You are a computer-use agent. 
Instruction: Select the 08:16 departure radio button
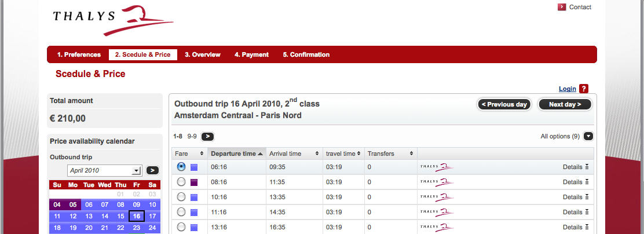click(181, 181)
